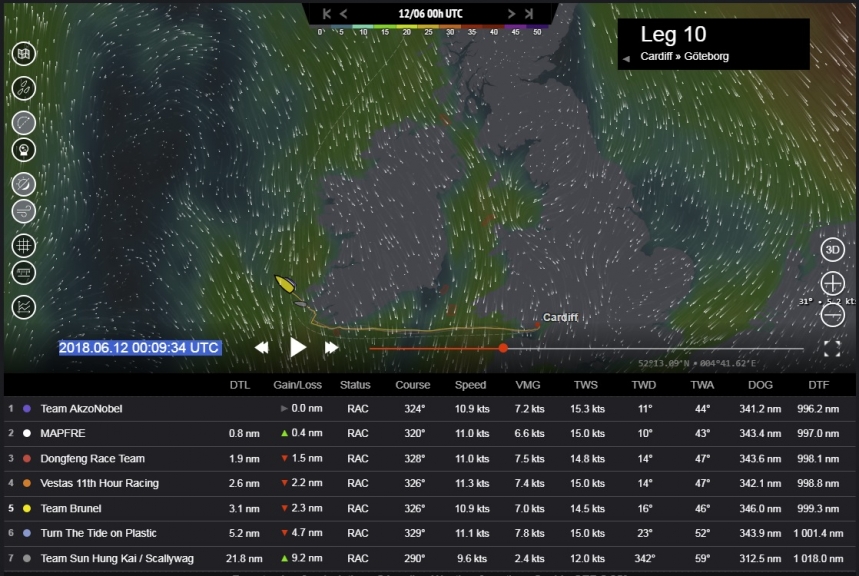Click the yellow Team Brunel boat on map
Screen dimensions: 859x576
[x=285, y=283]
